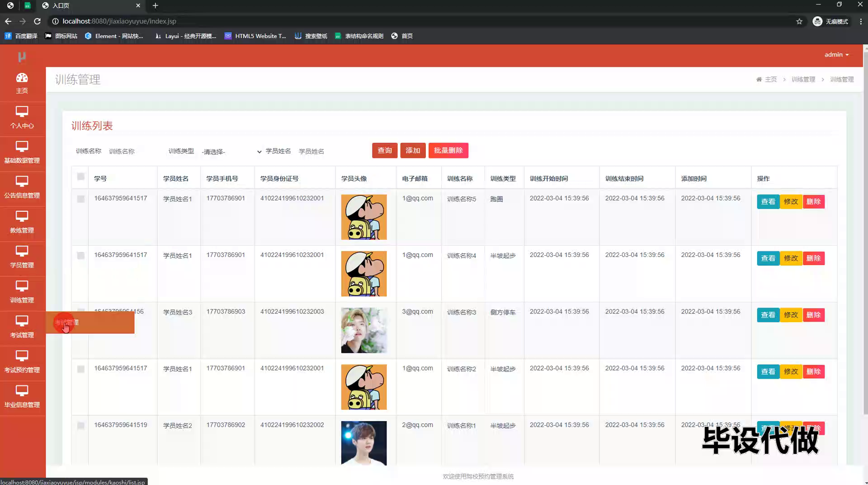The image size is (868, 485).
Task: Click the 查询 search button
Action: 385,150
